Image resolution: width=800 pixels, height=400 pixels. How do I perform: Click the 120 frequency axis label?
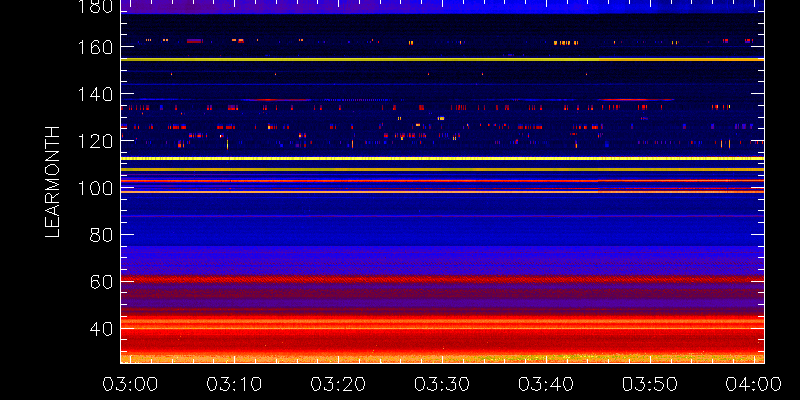tap(95, 141)
